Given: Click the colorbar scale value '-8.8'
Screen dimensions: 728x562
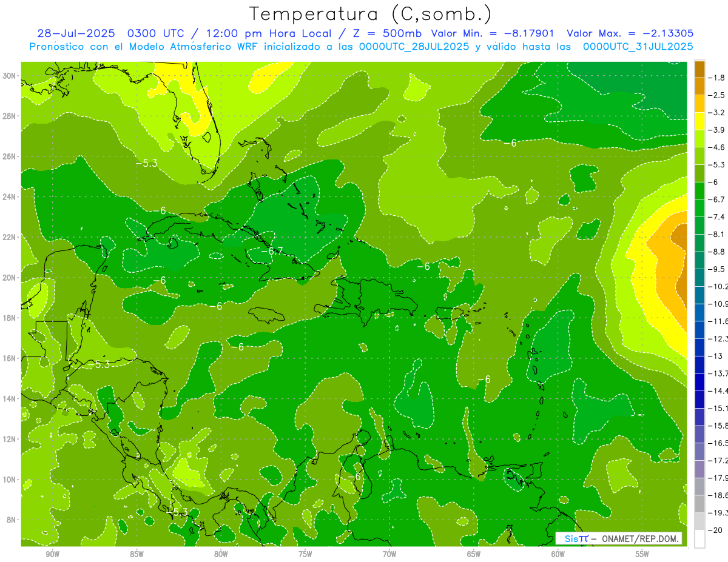Looking at the screenshot, I should [x=717, y=252].
